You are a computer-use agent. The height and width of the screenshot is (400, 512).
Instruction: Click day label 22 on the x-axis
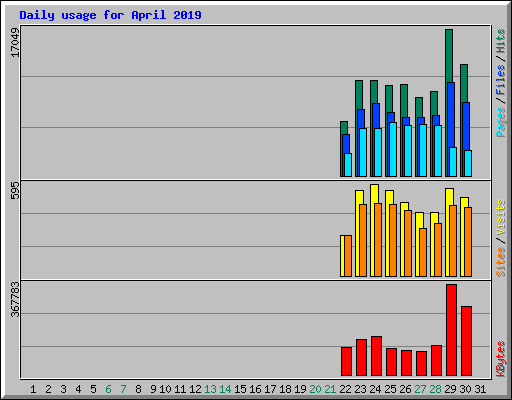345,389
